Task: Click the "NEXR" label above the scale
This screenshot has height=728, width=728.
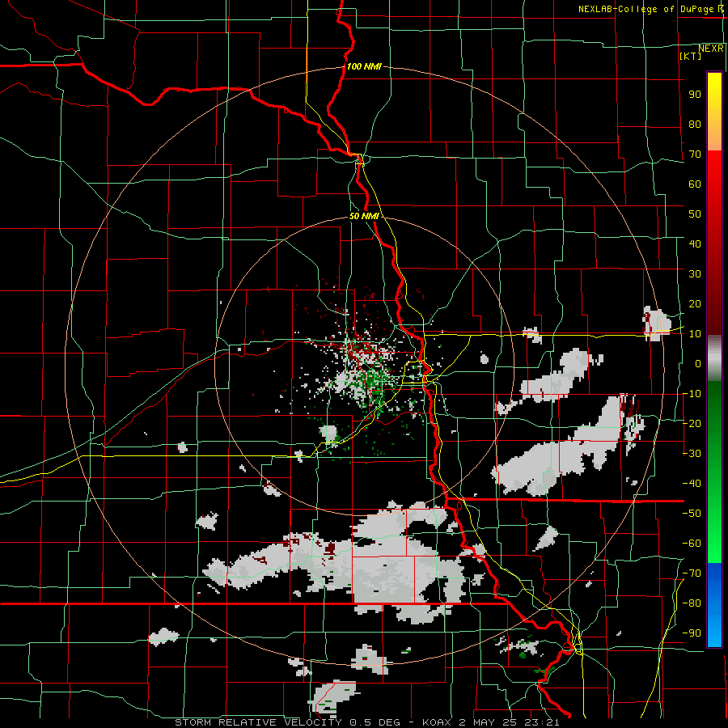Action: point(711,49)
